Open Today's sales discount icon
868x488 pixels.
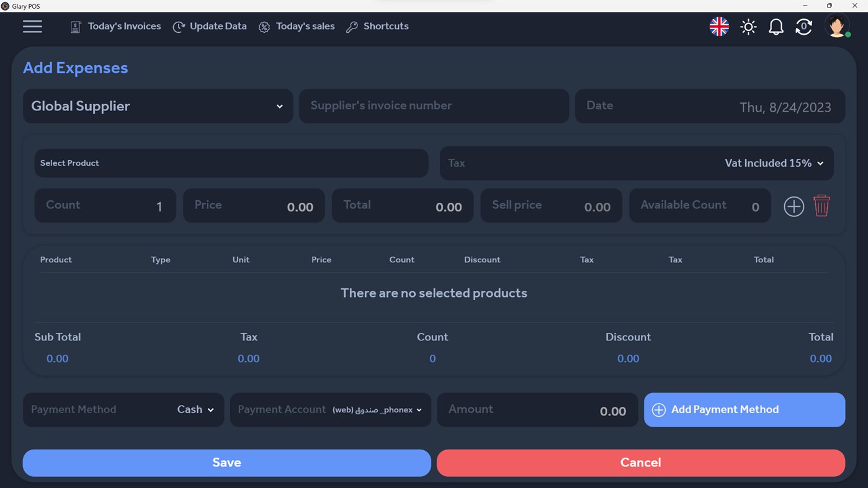[264, 27]
